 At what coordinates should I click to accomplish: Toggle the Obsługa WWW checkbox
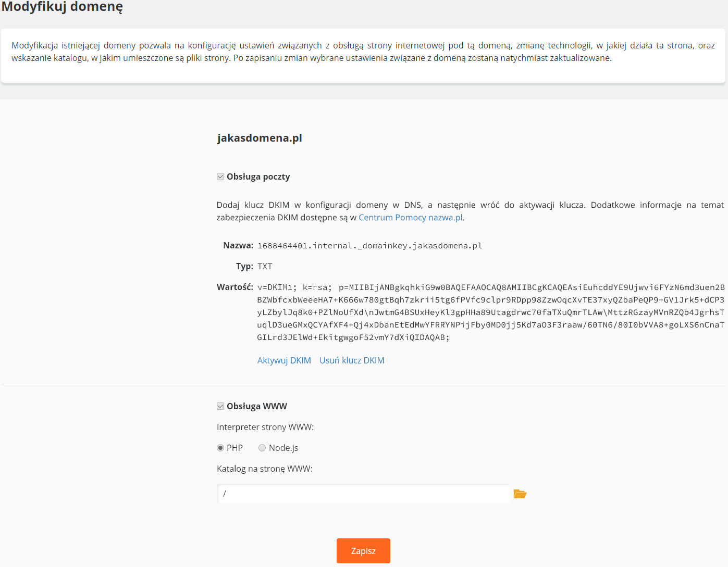coord(220,406)
